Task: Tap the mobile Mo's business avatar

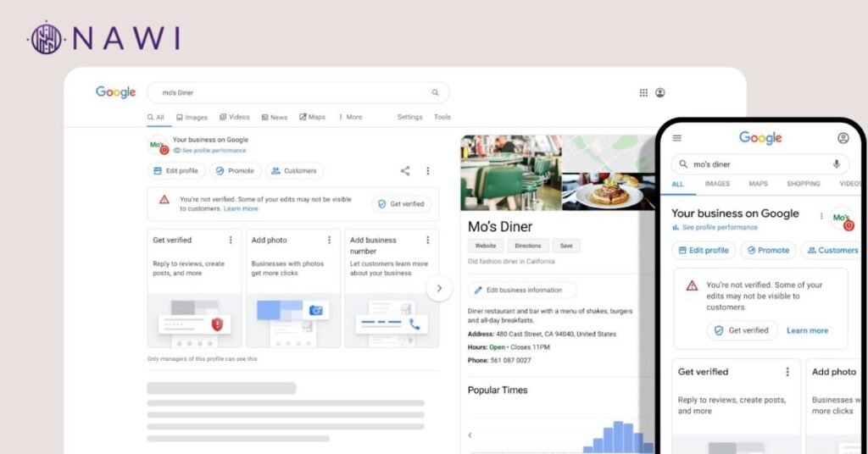Action: (842, 219)
